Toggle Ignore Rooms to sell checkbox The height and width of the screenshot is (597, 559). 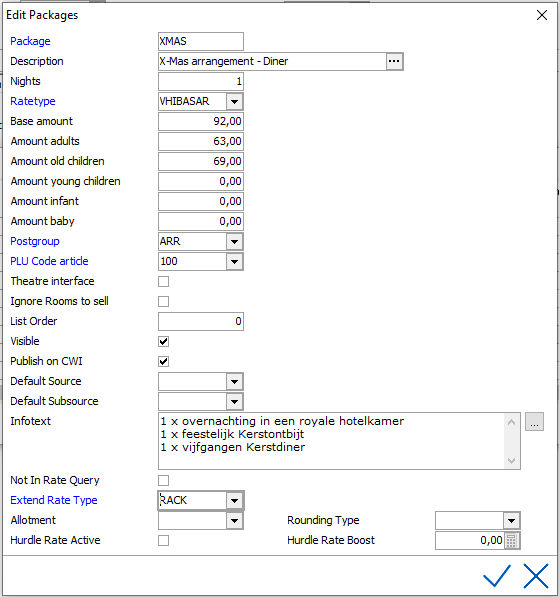pos(164,302)
